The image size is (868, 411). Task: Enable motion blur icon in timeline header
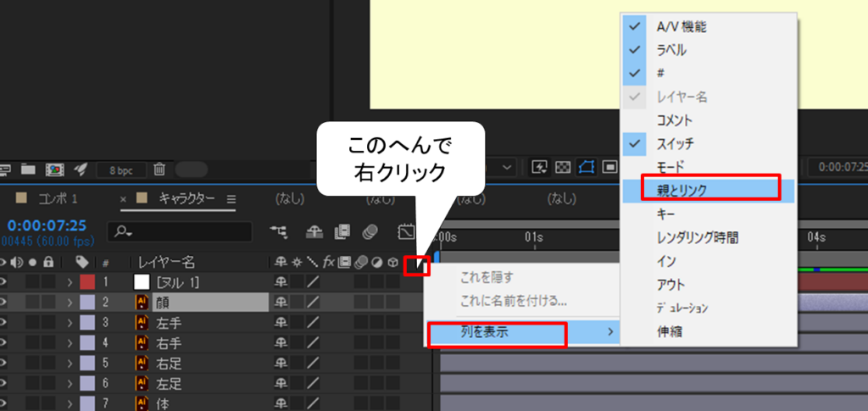pos(369,231)
